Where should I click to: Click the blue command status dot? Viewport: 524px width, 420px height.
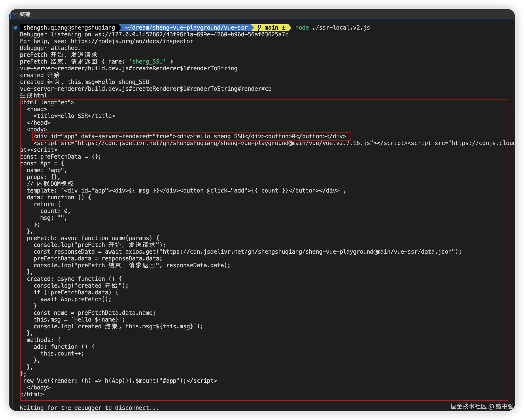(16, 28)
